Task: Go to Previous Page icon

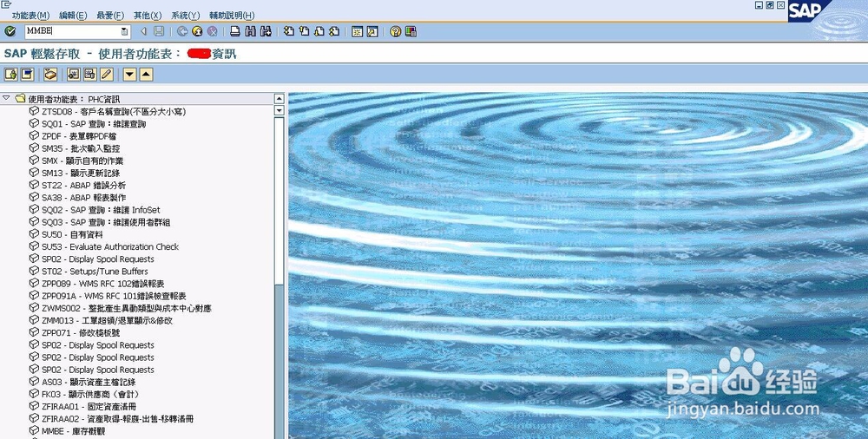Action: 304,31
